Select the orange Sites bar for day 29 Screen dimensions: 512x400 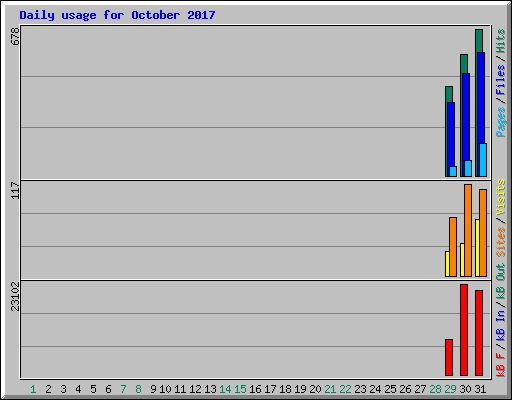[453, 247]
